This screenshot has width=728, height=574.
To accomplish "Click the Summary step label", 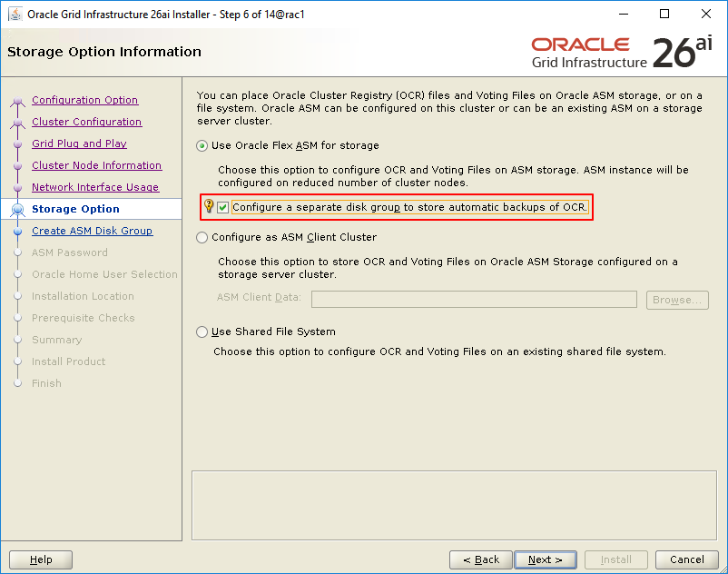I will click(x=56, y=340).
